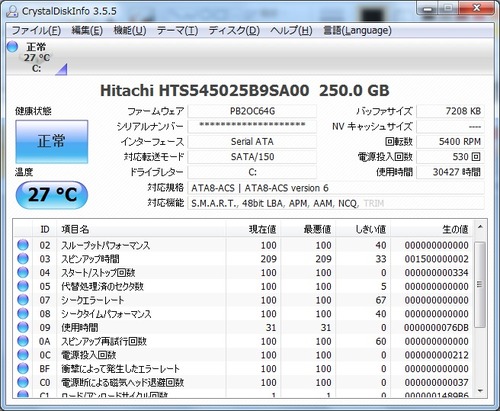Image resolution: width=500 pixels, height=411 pixels.
Task: Click the CrystalDiskInfo app icon in title bar
Action: 12,11
